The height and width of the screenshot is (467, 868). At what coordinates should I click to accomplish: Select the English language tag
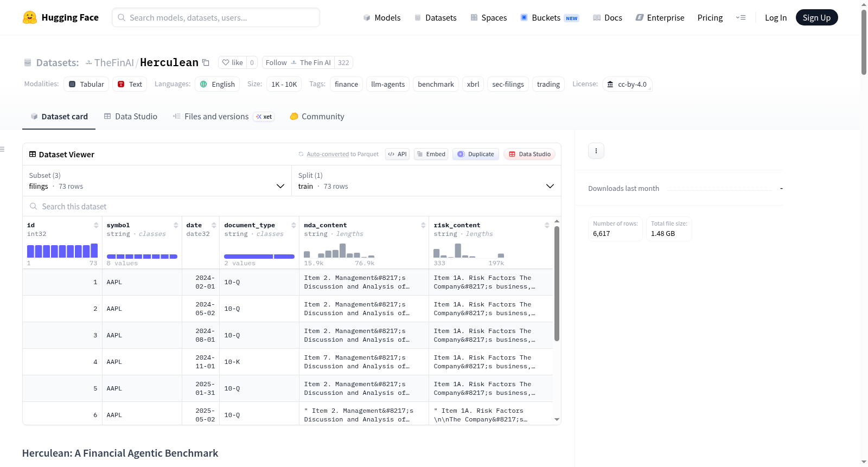(218, 84)
